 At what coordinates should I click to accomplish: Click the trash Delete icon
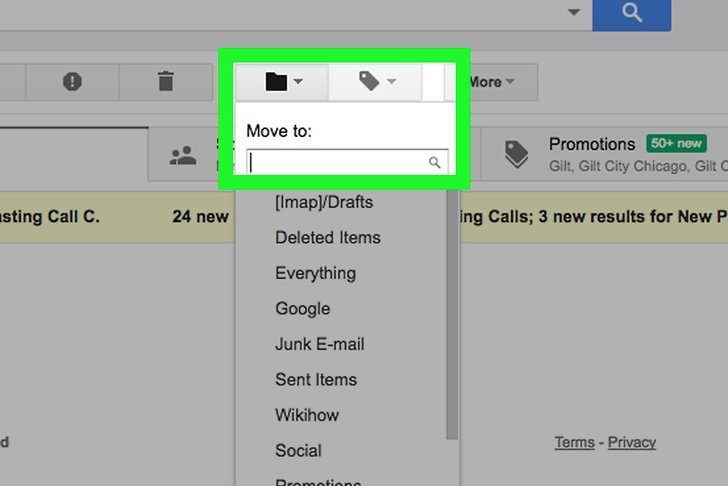[166, 81]
